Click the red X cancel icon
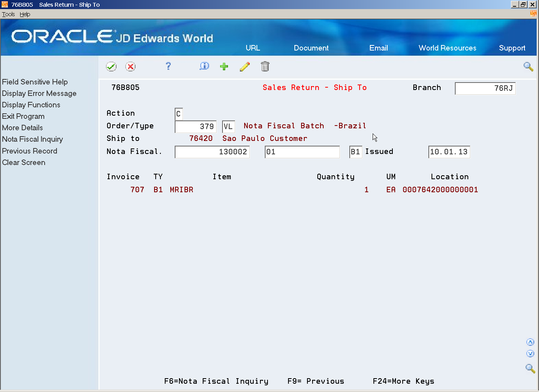The image size is (539, 392). click(130, 67)
